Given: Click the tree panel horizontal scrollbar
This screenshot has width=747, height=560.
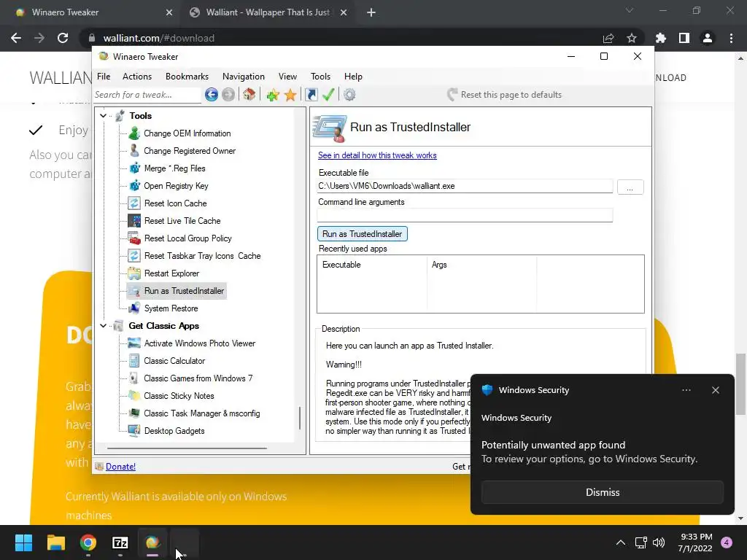Looking at the screenshot, I should tap(187, 448).
